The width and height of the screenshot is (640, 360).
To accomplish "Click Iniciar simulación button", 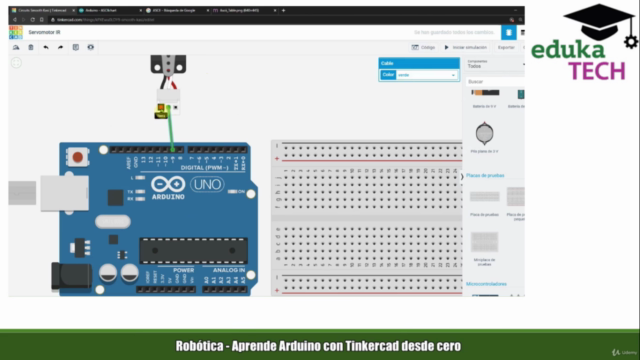I will (466, 47).
